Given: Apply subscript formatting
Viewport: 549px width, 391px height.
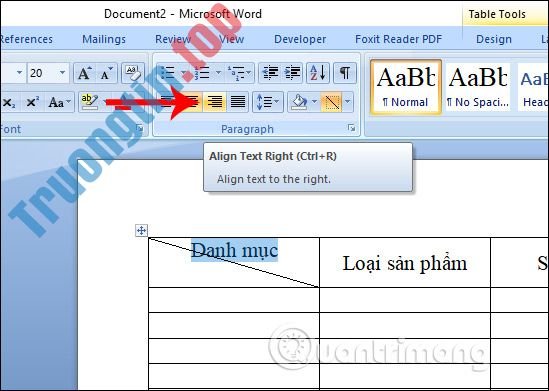Looking at the screenshot, I should 9,102.
